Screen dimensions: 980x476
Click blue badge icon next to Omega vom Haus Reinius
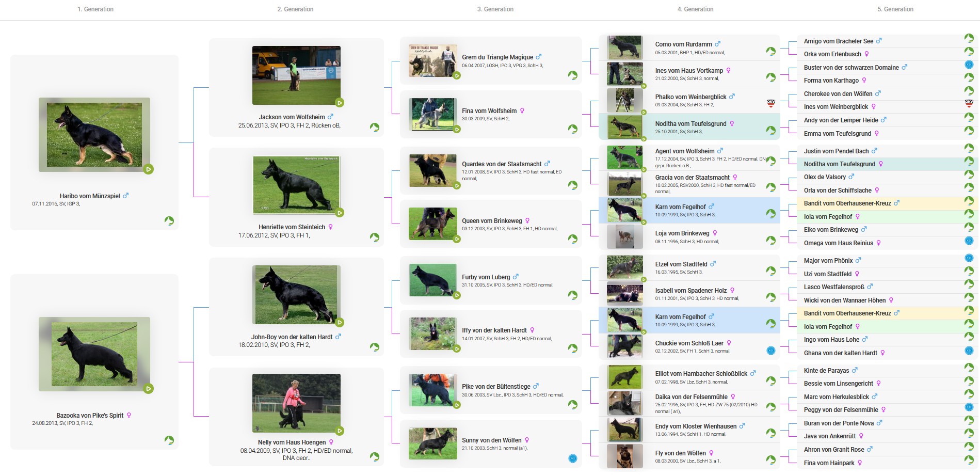pos(969,241)
